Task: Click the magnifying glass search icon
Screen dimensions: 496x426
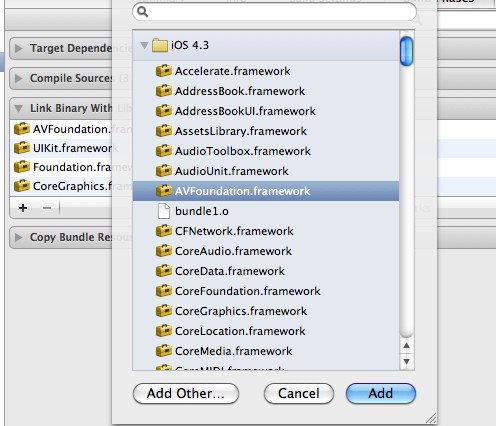Action: click(x=143, y=12)
